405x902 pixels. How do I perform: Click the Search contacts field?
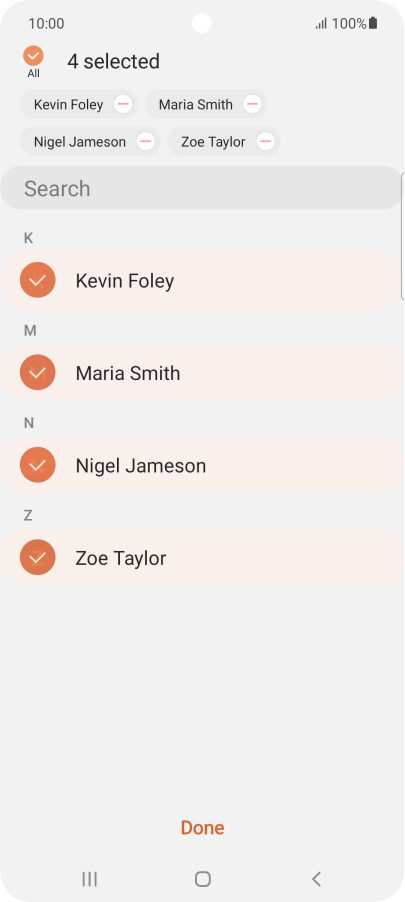click(201, 188)
